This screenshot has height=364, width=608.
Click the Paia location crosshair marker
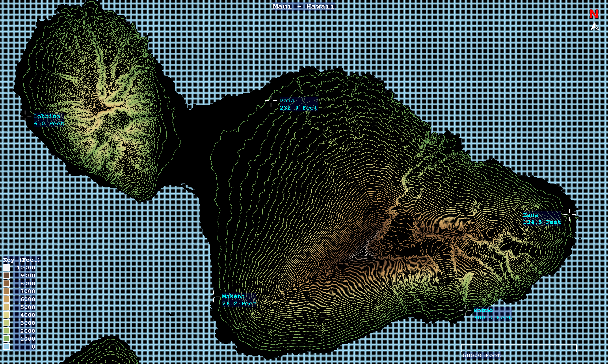[271, 100]
